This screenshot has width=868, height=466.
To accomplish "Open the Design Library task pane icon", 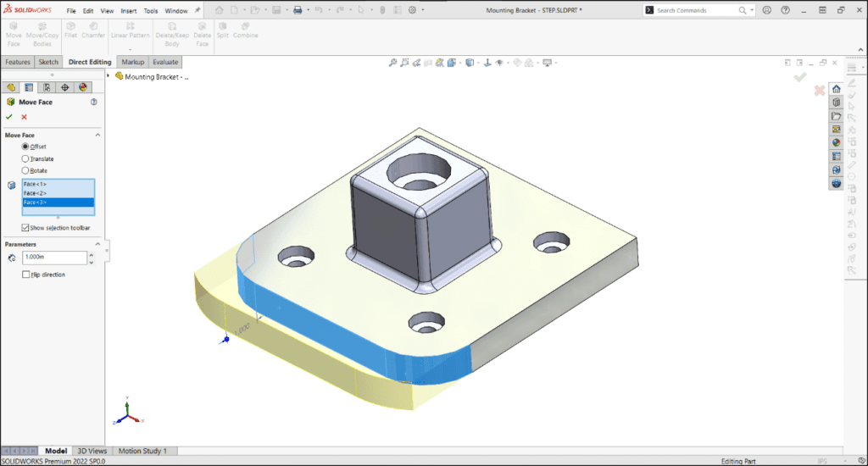I will click(x=836, y=103).
